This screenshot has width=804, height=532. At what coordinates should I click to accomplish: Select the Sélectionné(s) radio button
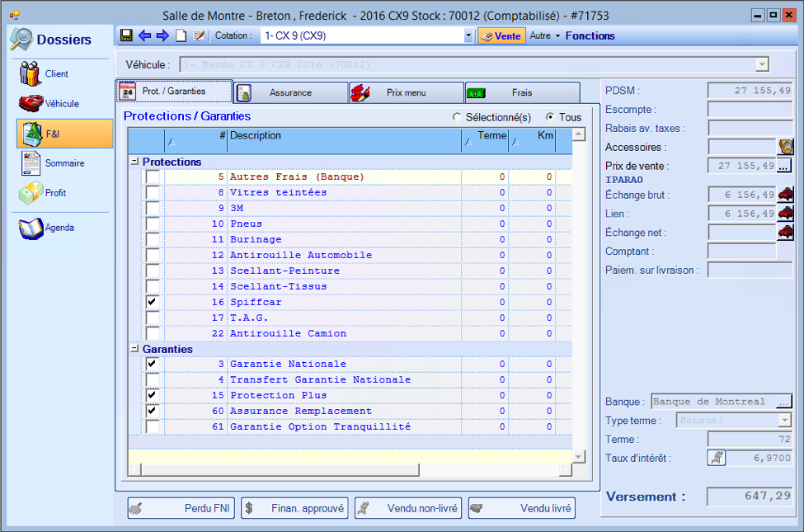pyautogui.click(x=456, y=117)
